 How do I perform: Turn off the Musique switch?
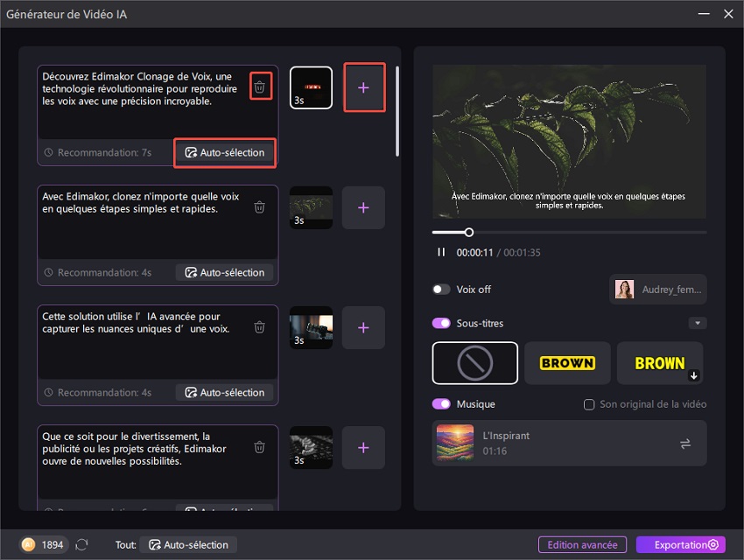click(x=441, y=404)
